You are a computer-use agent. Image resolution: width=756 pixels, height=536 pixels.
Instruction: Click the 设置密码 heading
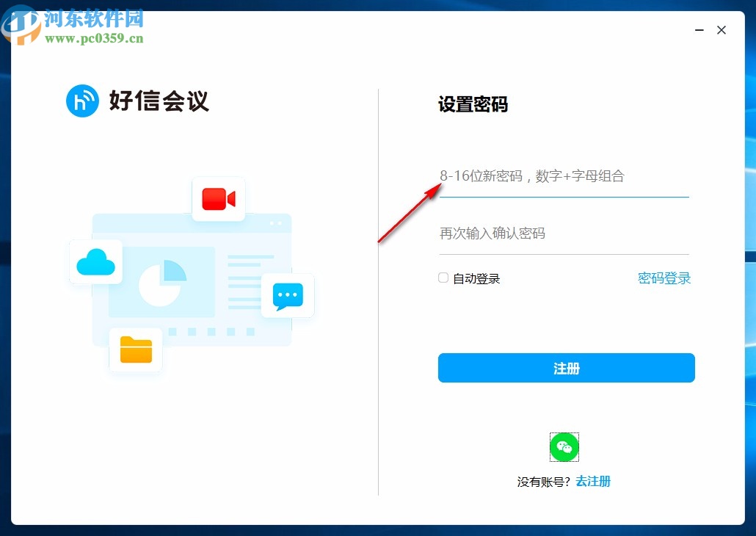point(472,105)
